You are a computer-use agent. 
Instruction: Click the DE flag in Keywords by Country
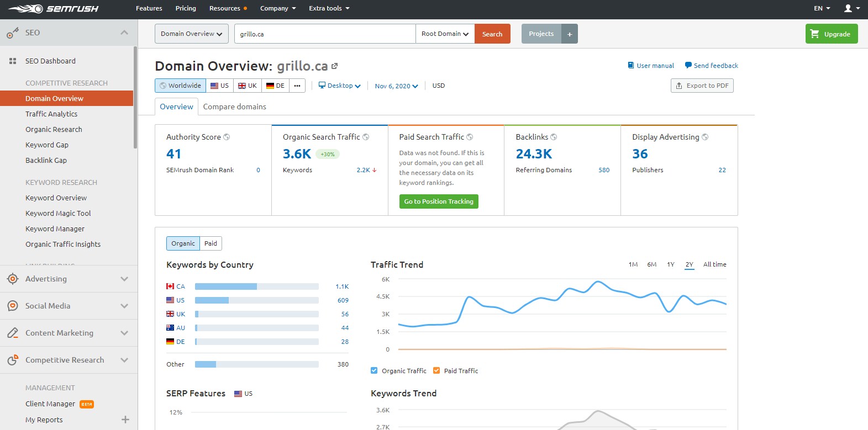tap(170, 342)
